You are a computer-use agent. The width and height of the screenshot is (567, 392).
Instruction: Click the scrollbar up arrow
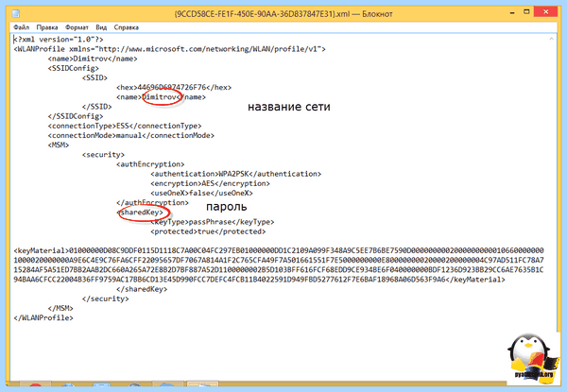click(x=552, y=39)
